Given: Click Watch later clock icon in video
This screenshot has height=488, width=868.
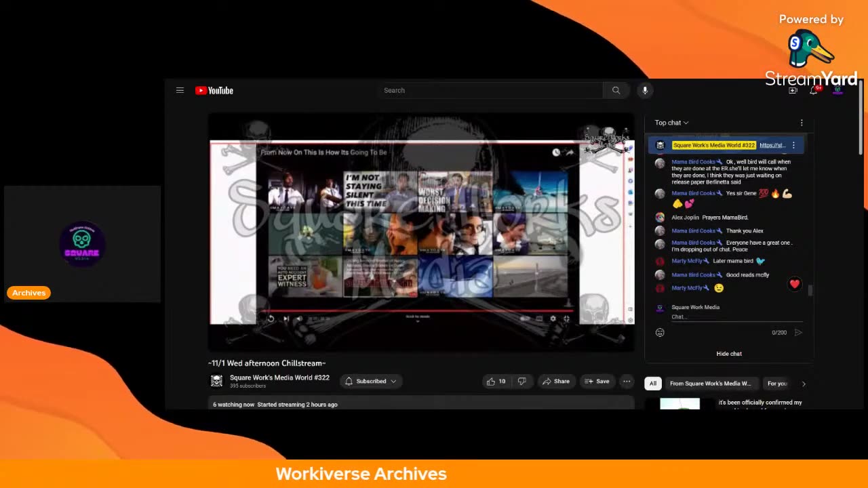Looking at the screenshot, I should click(x=556, y=152).
